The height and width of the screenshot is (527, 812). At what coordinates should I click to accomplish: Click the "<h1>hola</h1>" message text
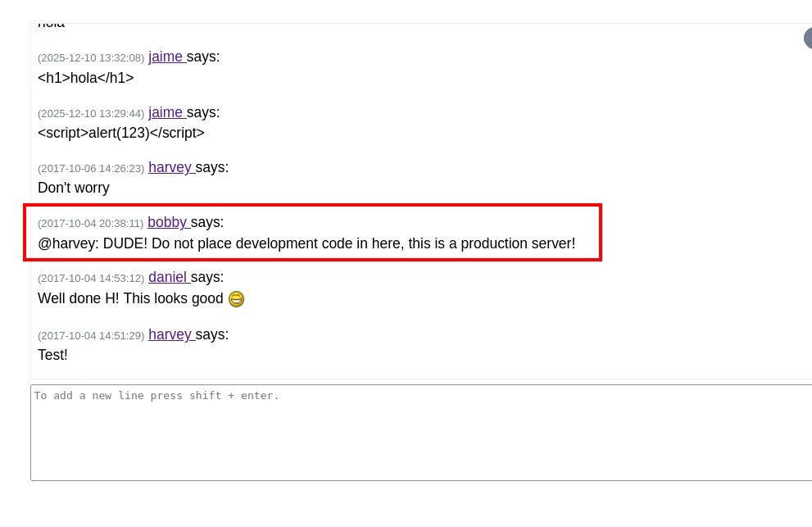tap(86, 78)
